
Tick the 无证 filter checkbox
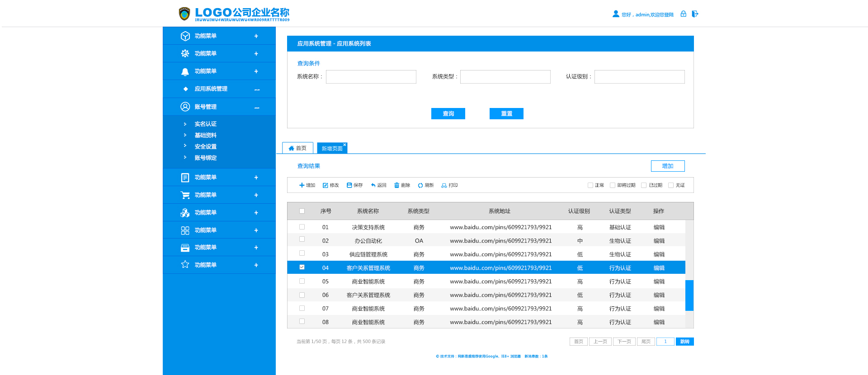click(x=671, y=185)
